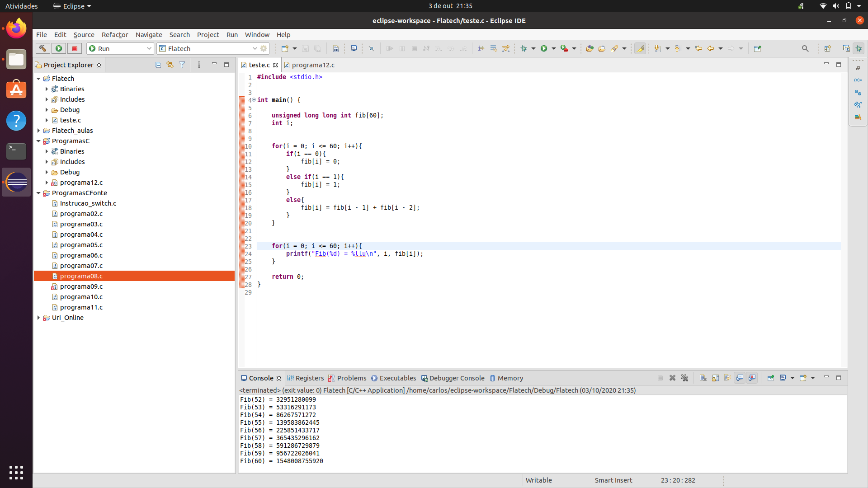Open the Refactor menu
Image resolution: width=868 pixels, height=488 pixels.
(114, 35)
